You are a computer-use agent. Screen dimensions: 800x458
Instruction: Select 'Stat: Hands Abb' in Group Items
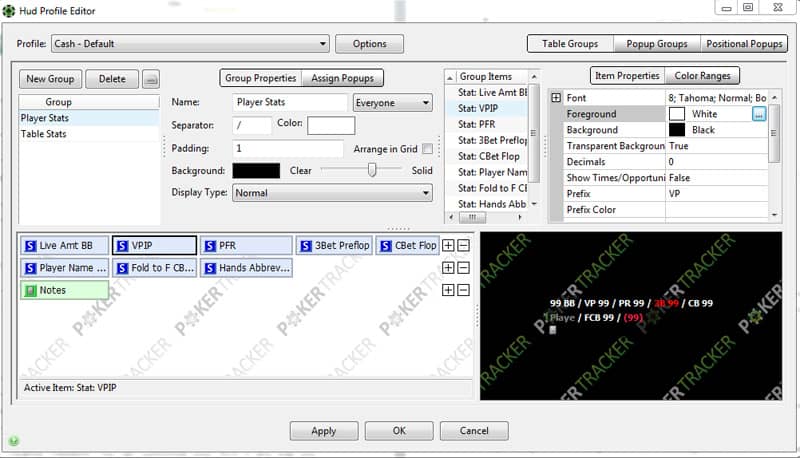487,204
